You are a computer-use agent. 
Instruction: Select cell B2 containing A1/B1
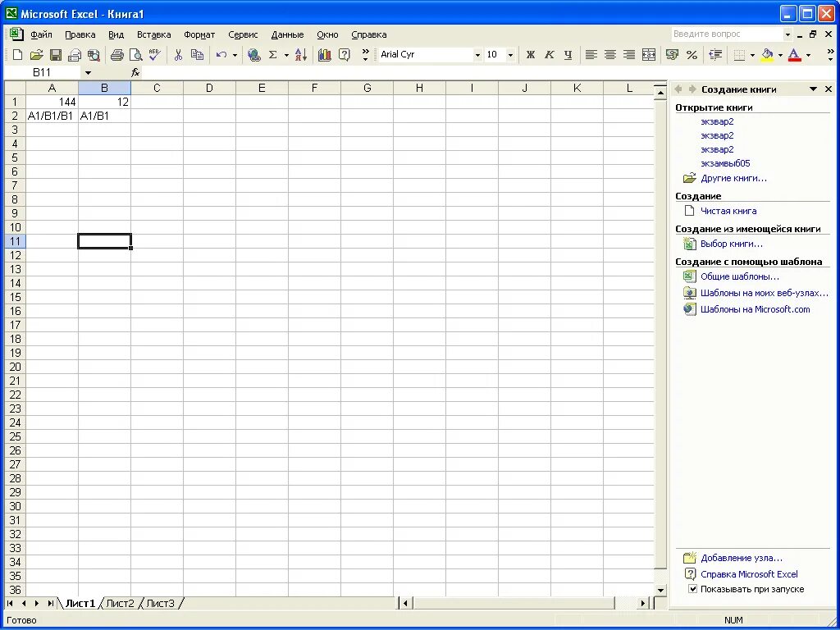[104, 116]
